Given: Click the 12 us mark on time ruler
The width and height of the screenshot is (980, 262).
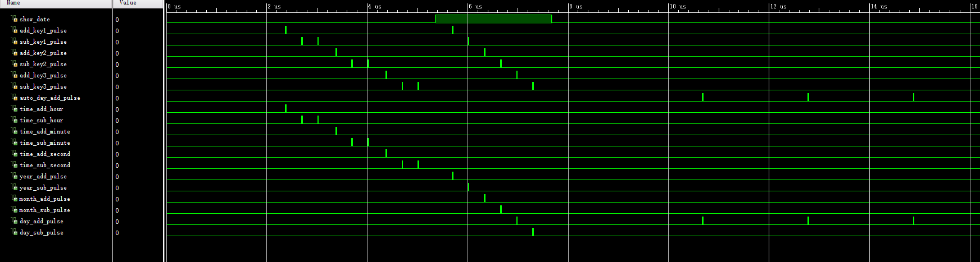Looking at the screenshot, I should (x=778, y=6).
